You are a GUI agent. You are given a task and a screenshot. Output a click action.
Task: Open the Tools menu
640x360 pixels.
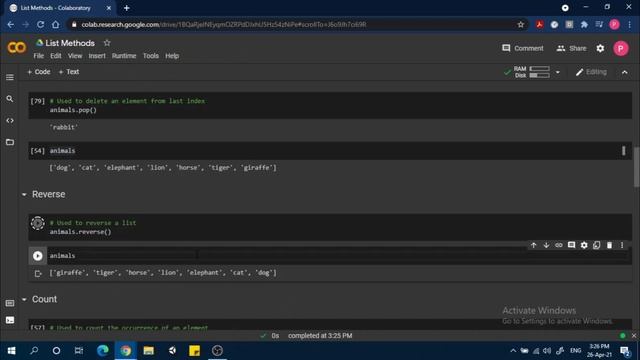tap(151, 56)
